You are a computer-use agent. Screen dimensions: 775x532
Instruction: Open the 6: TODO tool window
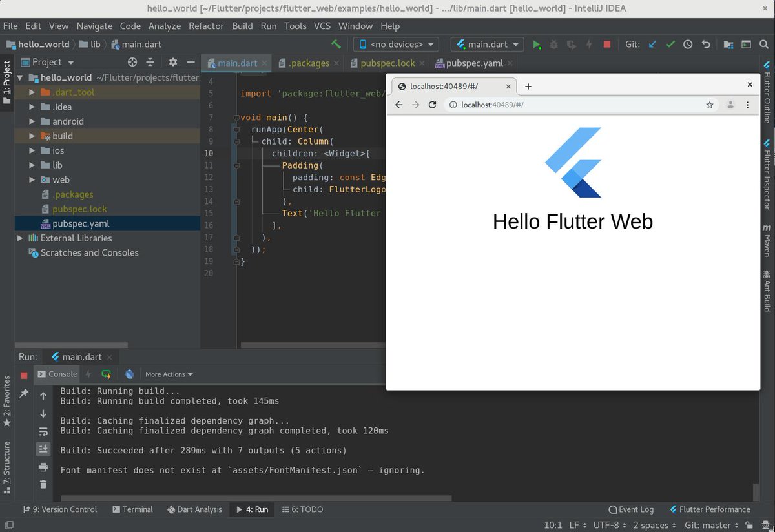(302, 509)
